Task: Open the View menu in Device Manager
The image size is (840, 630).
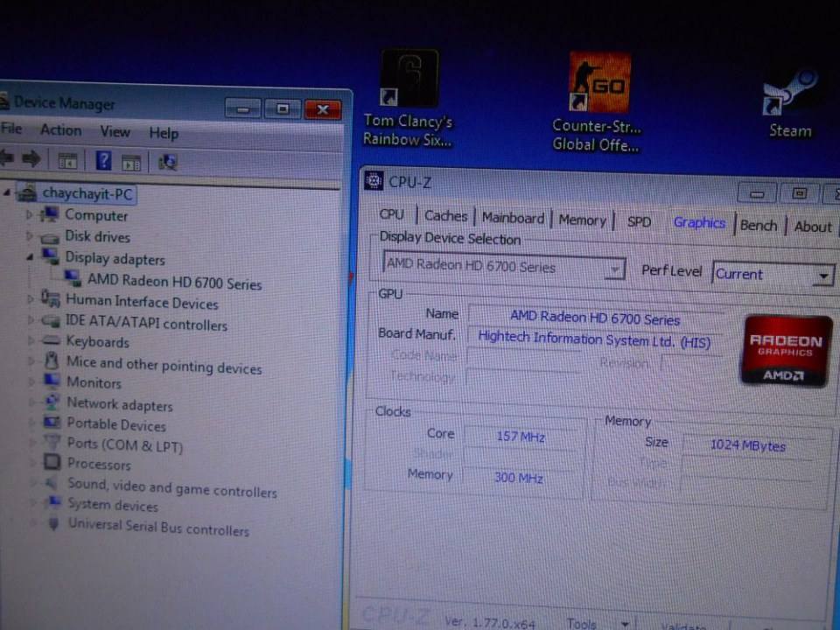Action: (115, 131)
